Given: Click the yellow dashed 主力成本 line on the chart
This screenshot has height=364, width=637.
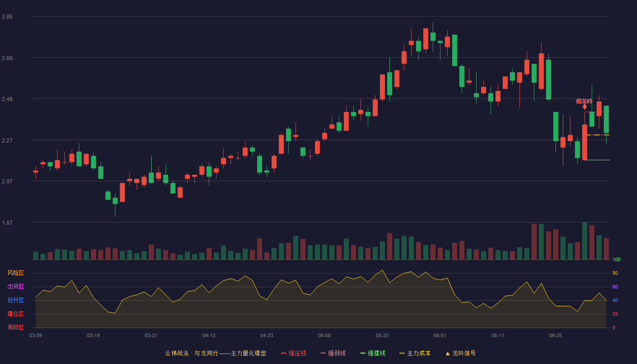Looking at the screenshot, I should tap(598, 135).
